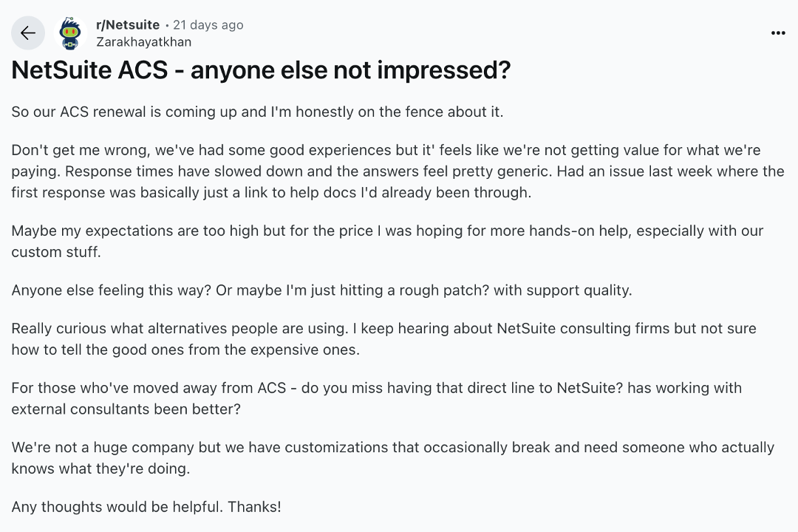Viewport: 798px width, 532px height.
Task: Click the post title 'NetSuite ACS - anyone else not impressed?'
Action: 261,70
